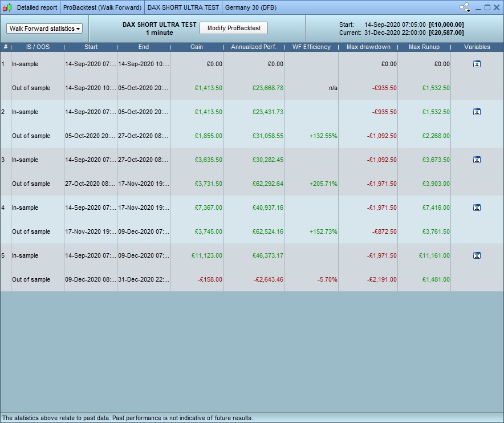Sort by WF Efficiency column header
The width and height of the screenshot is (504, 423).
(311, 47)
